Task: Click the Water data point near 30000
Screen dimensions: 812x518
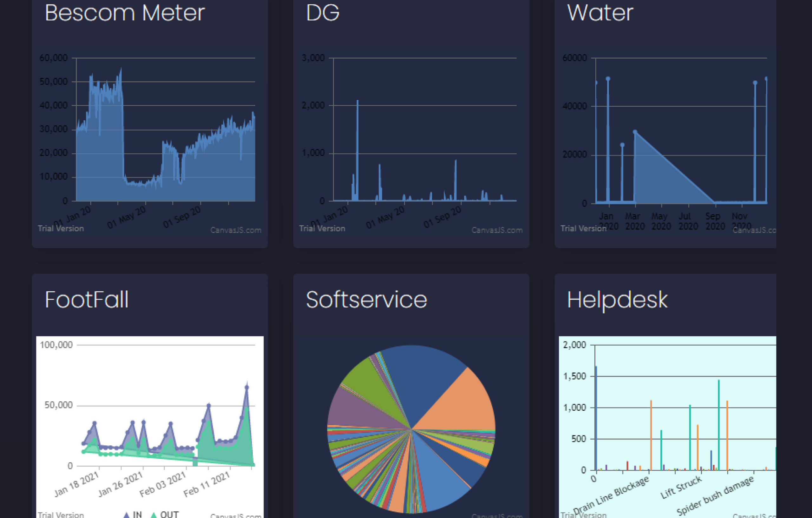Action: click(635, 132)
